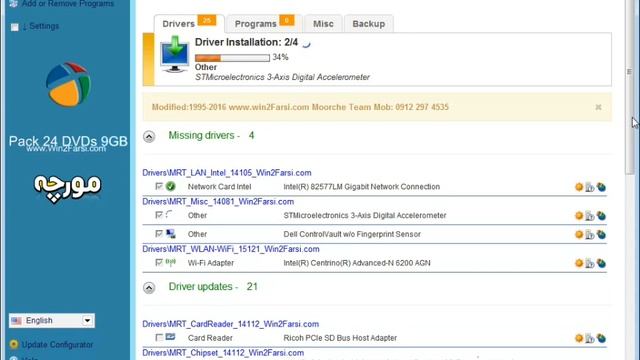Open the document icon in the STMicroelectronics Accelerometer row
Viewport: 640px width, 360px height.
click(590, 216)
